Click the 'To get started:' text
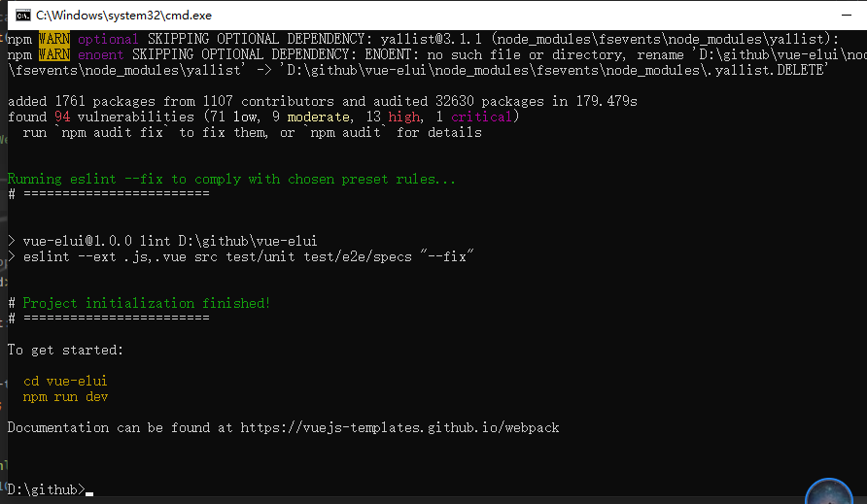The width and height of the screenshot is (867, 504). [x=65, y=350]
